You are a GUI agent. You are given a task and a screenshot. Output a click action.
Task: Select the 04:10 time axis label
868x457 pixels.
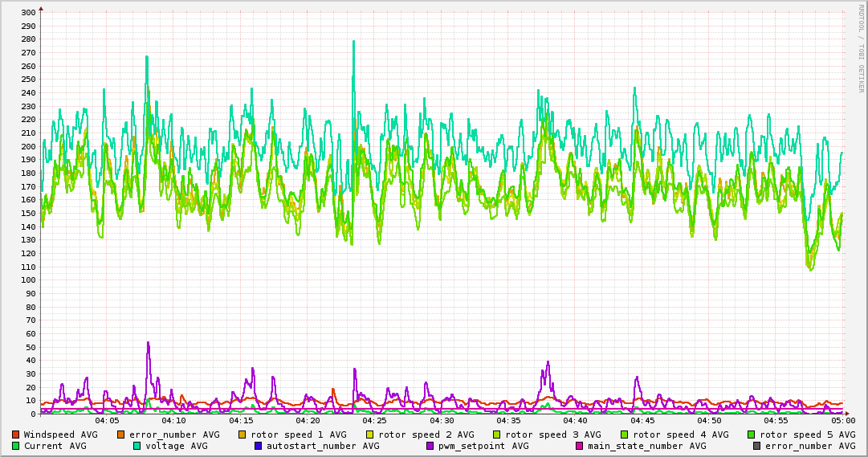coord(174,421)
